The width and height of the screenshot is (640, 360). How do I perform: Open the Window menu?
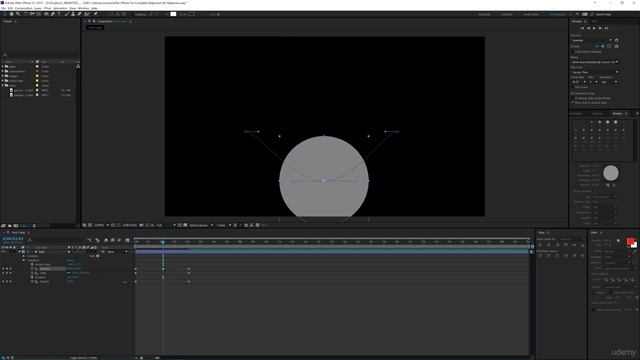tap(83, 8)
